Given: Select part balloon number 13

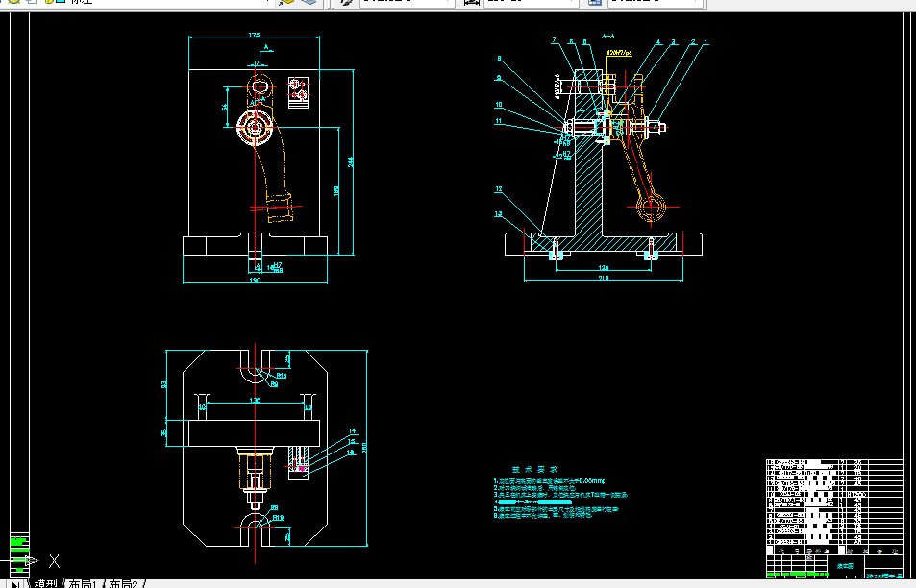Looking at the screenshot, I should coord(498,213).
